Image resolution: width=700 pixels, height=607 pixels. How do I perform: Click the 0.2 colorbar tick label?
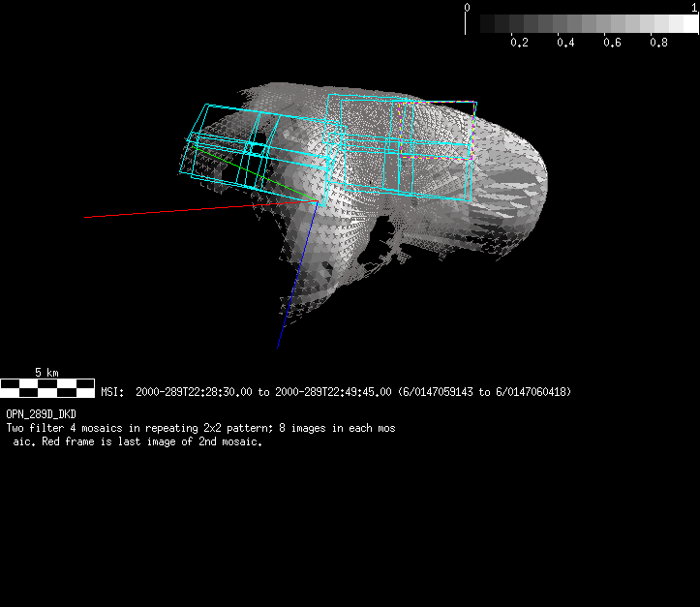[520, 43]
